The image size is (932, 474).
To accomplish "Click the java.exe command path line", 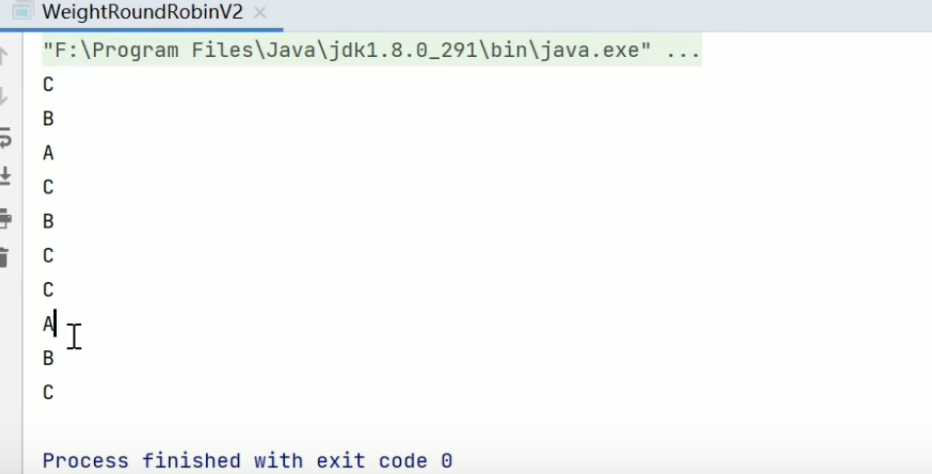I will click(371, 51).
